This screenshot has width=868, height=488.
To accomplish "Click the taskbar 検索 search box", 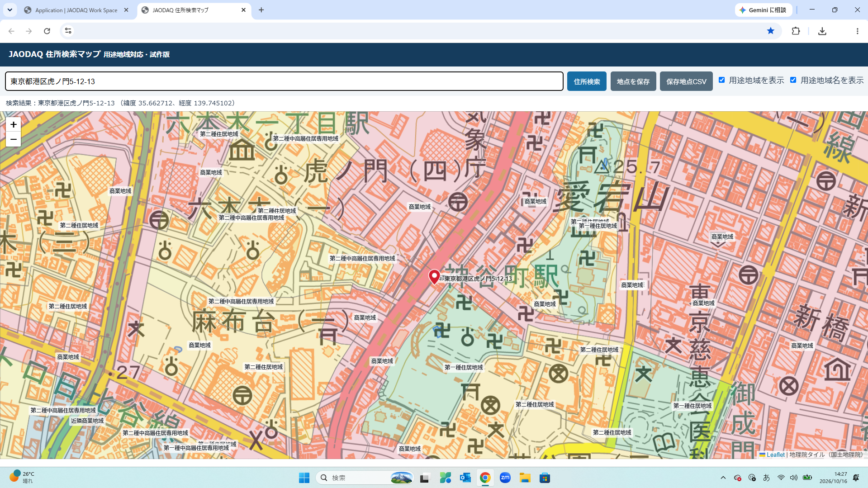I will click(365, 478).
